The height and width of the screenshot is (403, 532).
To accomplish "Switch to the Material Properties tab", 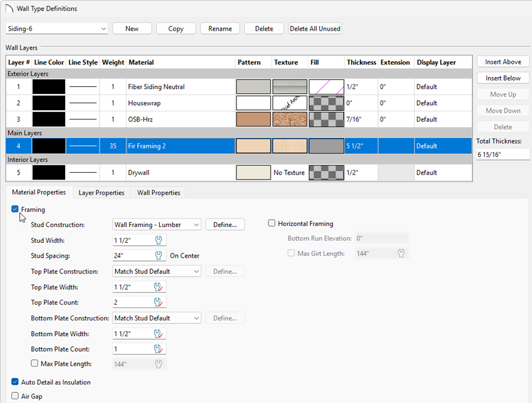I will tap(39, 192).
